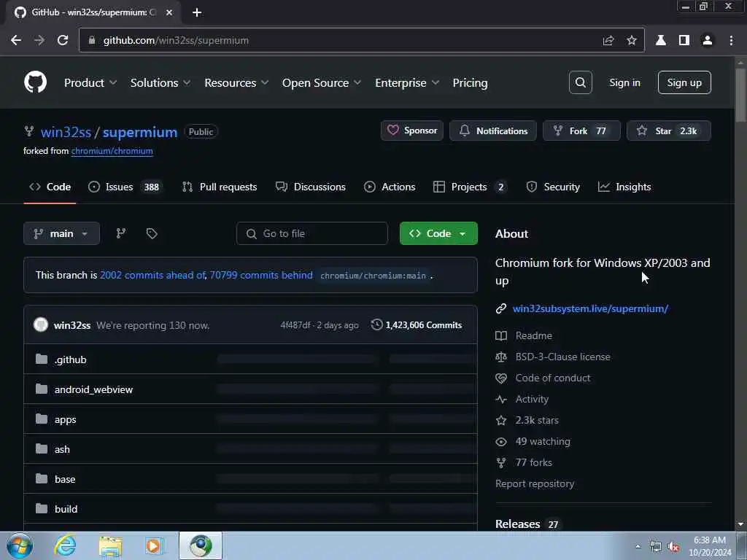Click the win32ss commit author avatar

(x=41, y=324)
